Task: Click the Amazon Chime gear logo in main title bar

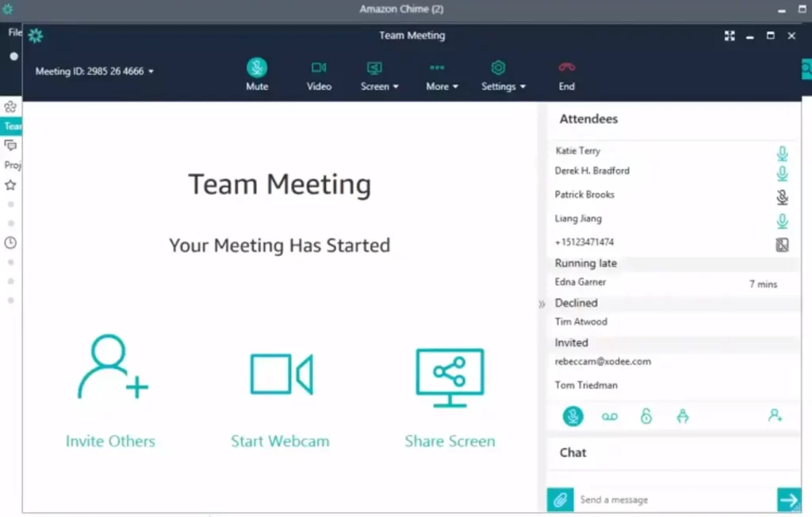Action: (8, 9)
